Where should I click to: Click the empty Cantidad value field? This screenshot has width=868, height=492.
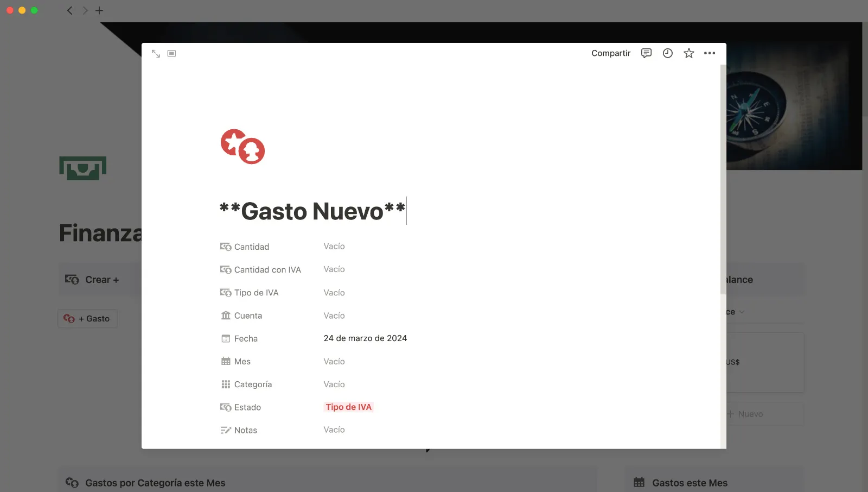[x=334, y=247]
